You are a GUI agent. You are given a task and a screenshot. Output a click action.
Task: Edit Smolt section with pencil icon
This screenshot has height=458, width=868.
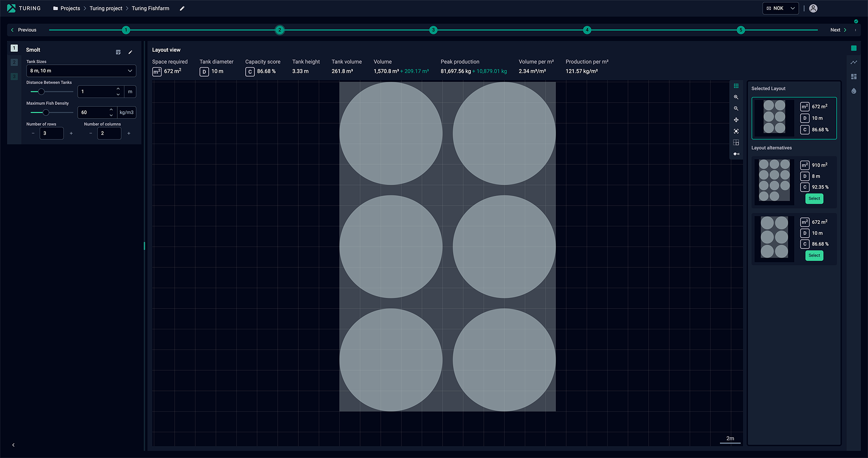pyautogui.click(x=130, y=52)
